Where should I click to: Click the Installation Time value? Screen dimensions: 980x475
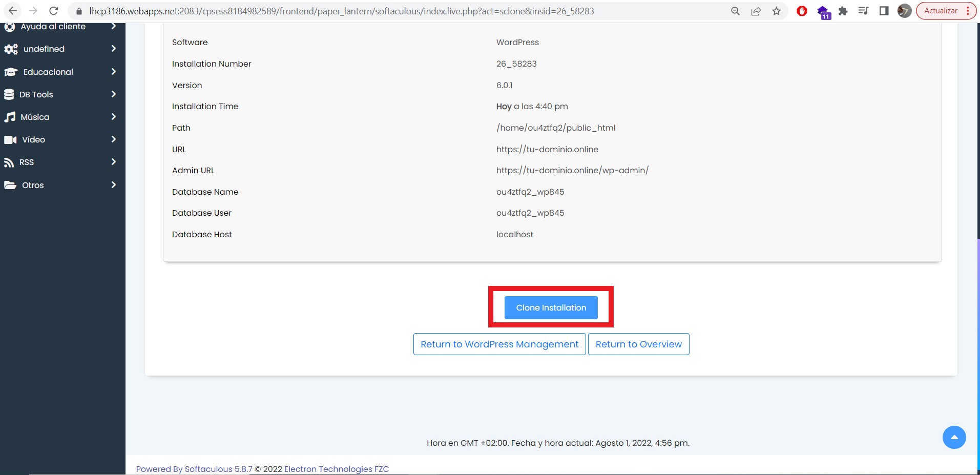tap(532, 106)
